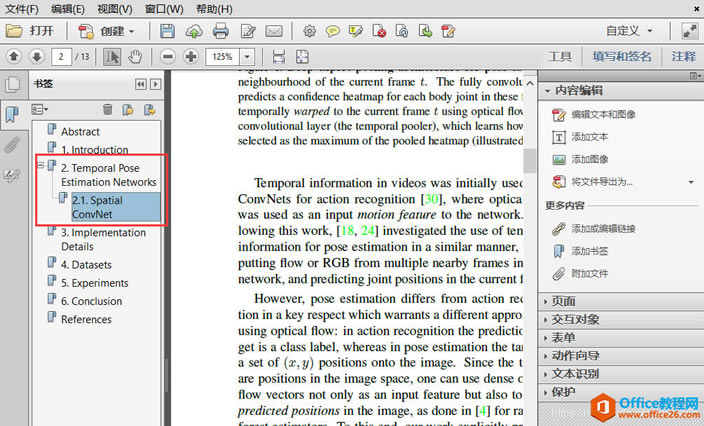The height and width of the screenshot is (426, 704).
Task: Go to previous page up arrow
Action: [13, 57]
